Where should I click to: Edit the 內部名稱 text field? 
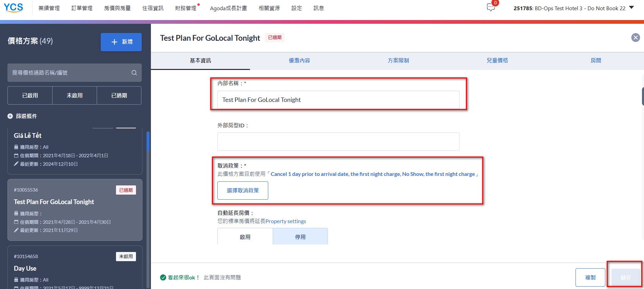point(338,100)
